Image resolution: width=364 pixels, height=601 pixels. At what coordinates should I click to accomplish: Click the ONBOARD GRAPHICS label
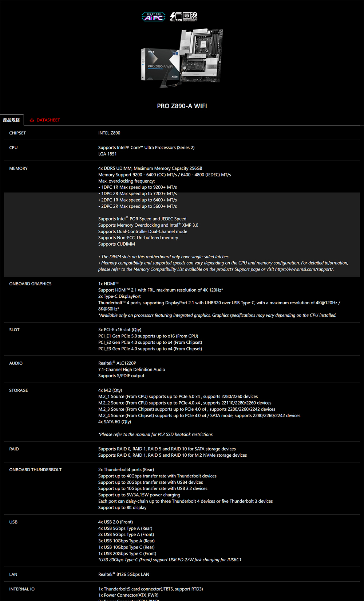click(x=31, y=284)
